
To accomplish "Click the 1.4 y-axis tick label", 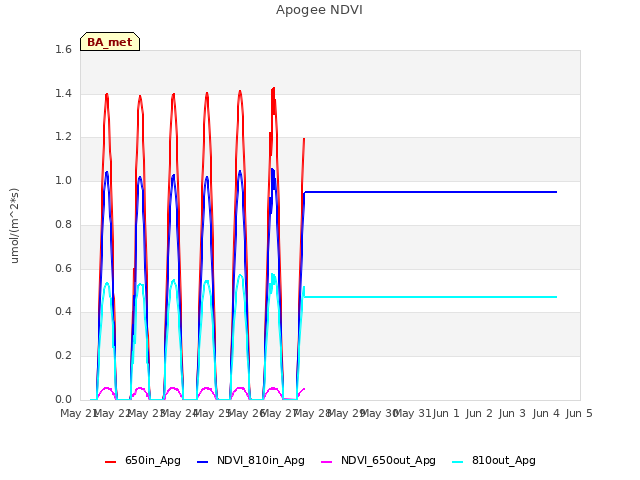I will pos(63,93).
